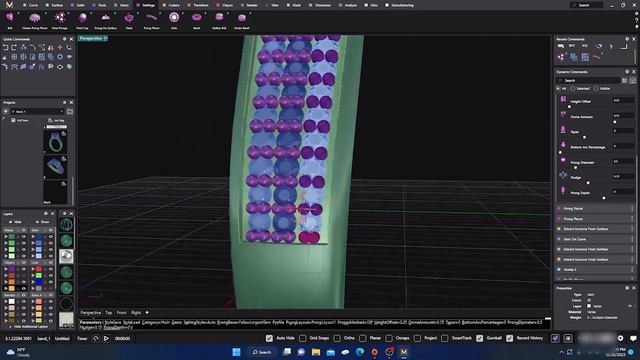Image resolution: width=640 pixels, height=360 pixels.
Task: Click the MatrixGold logo icon
Action: point(9,5)
